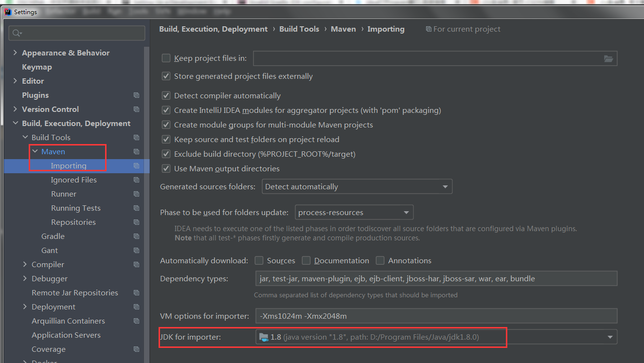Click VM options for importer field
644x363 pixels.
(436, 316)
